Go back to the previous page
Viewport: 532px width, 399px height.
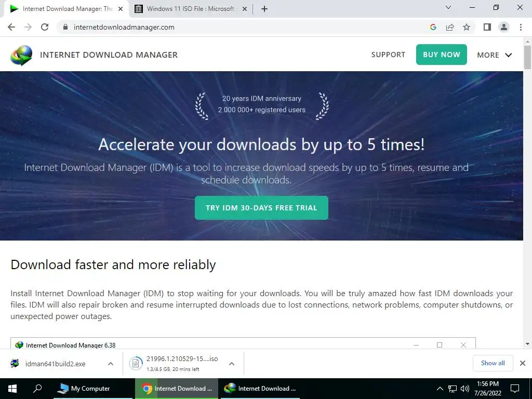[11, 27]
